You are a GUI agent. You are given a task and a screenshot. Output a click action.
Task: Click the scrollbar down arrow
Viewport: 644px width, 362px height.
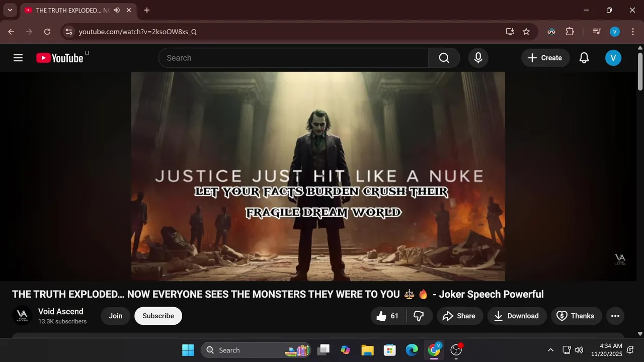(x=640, y=333)
